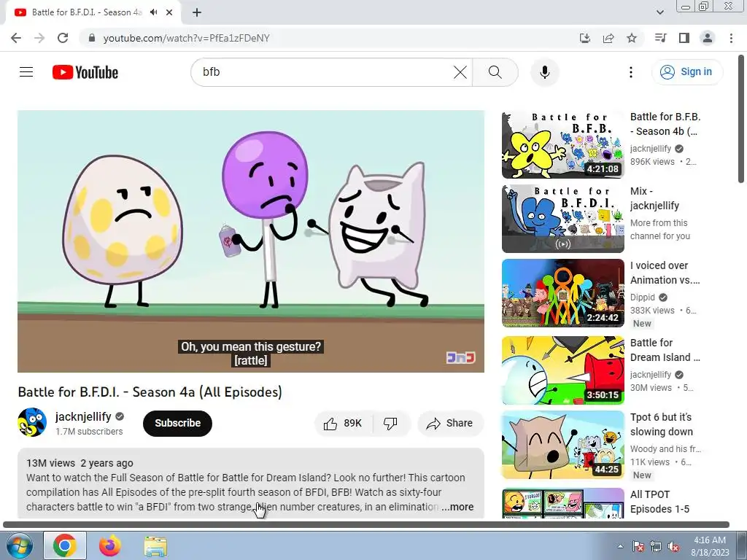Launch Firefox from taskbar
Screen dimensions: 747x560
pyautogui.click(x=110, y=545)
